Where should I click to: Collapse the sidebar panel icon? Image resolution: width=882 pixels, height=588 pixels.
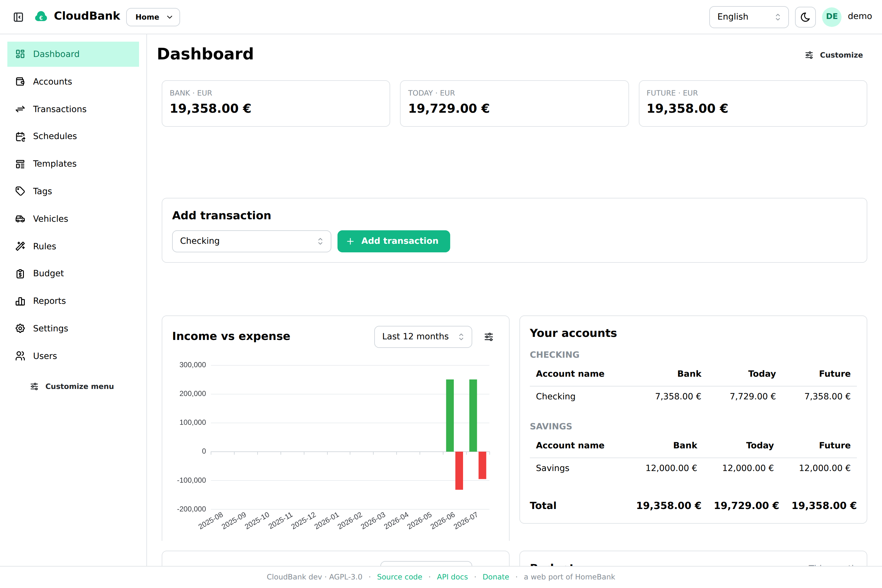(x=18, y=17)
